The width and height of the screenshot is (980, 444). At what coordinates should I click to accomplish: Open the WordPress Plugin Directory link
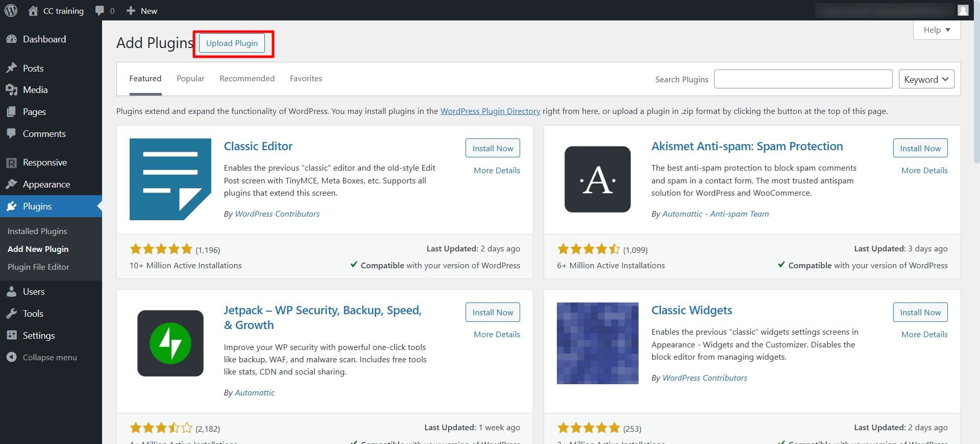[490, 111]
